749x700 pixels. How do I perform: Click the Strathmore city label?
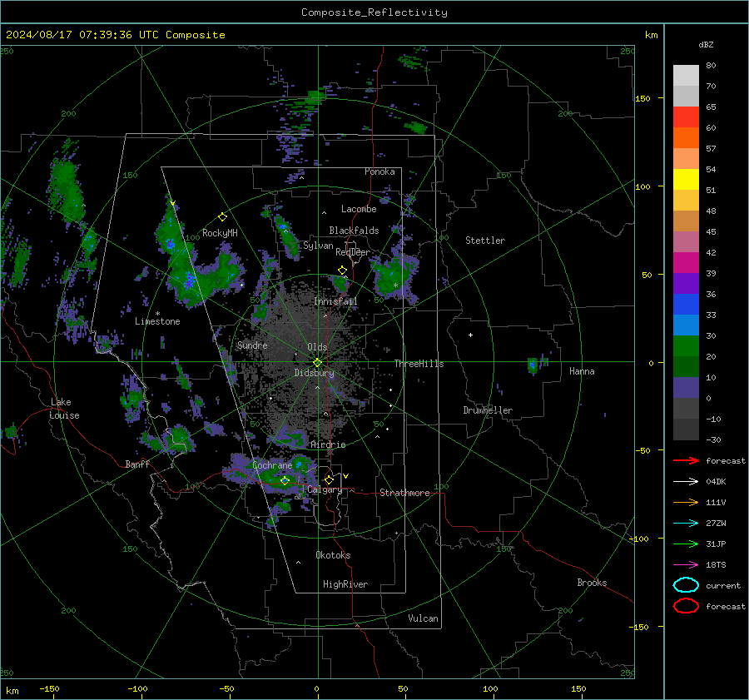[x=404, y=493]
